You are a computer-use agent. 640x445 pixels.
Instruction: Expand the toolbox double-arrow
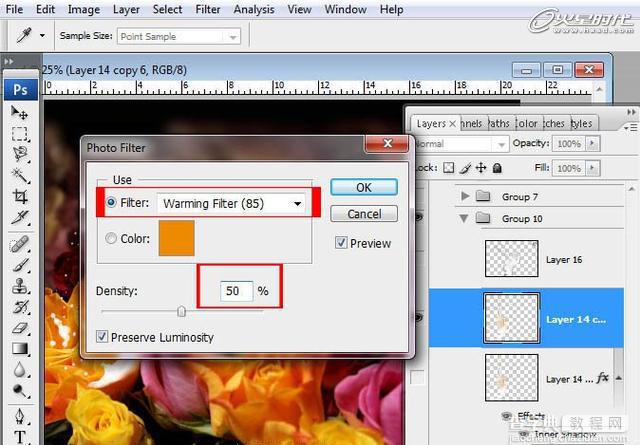9,62
